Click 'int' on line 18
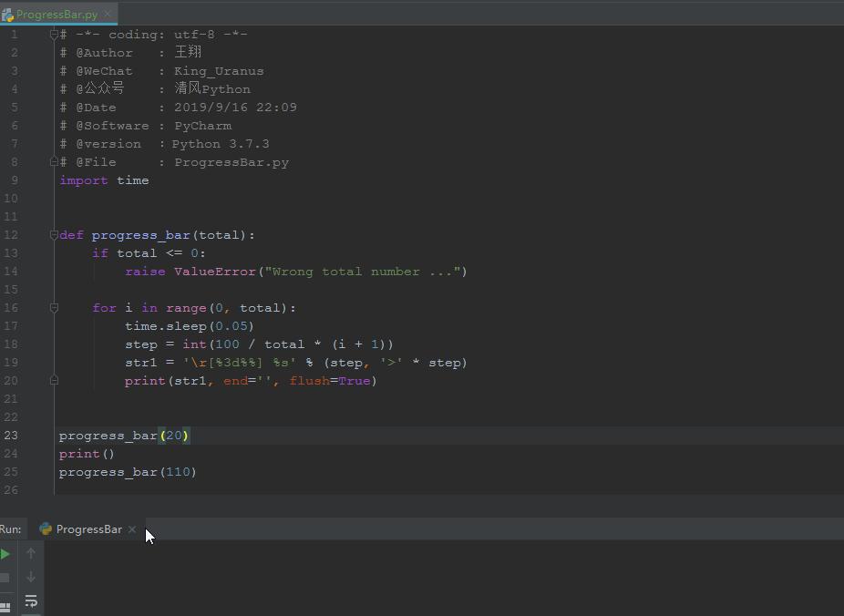The image size is (844, 616). click(194, 344)
